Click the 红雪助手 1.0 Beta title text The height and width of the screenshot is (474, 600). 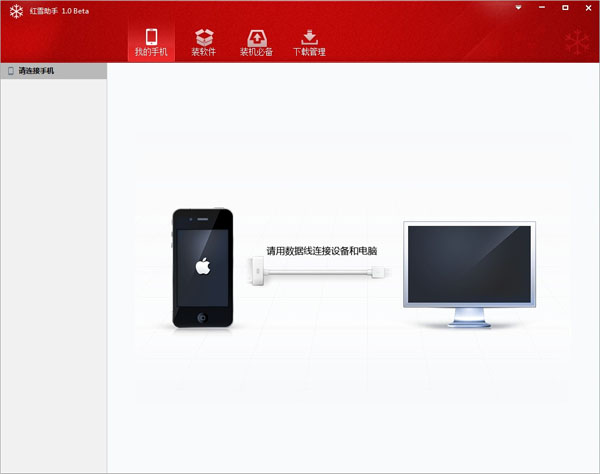(x=60, y=10)
